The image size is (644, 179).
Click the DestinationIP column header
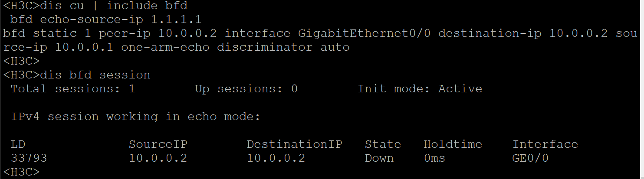(x=294, y=144)
